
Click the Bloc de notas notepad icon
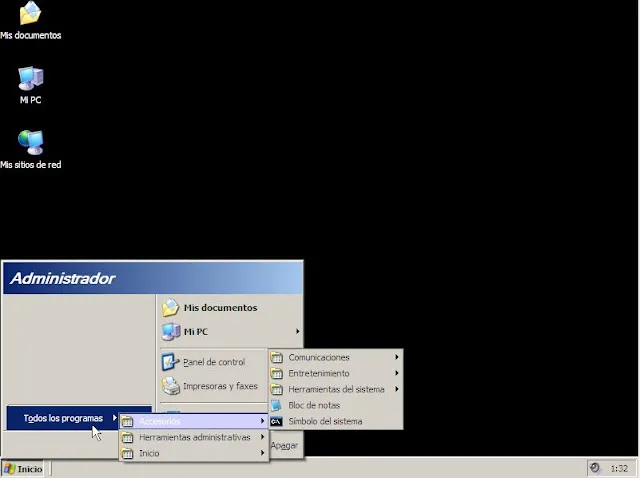coord(276,405)
